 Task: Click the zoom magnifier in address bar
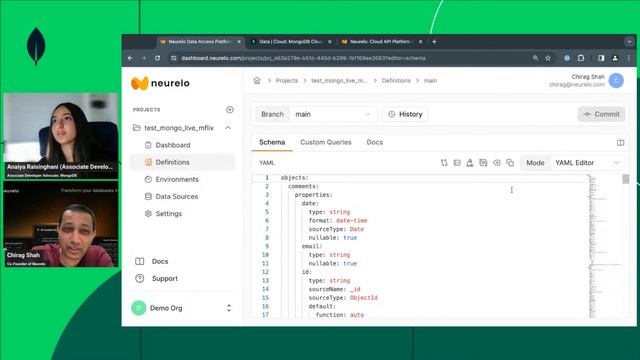click(x=535, y=58)
